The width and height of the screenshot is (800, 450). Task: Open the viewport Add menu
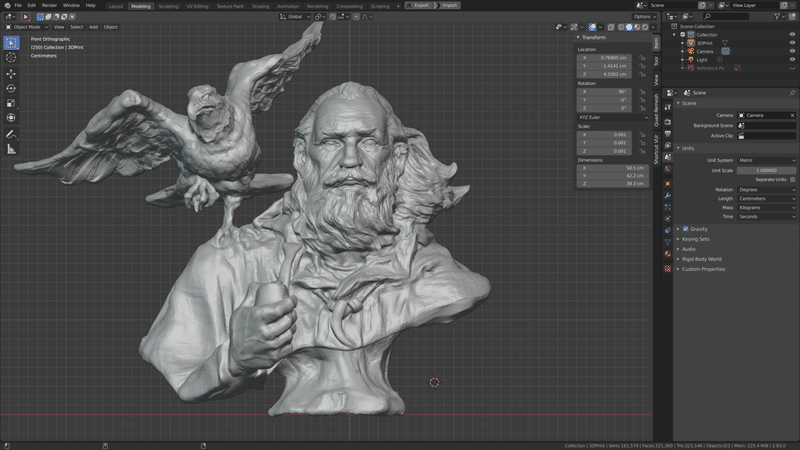click(93, 27)
